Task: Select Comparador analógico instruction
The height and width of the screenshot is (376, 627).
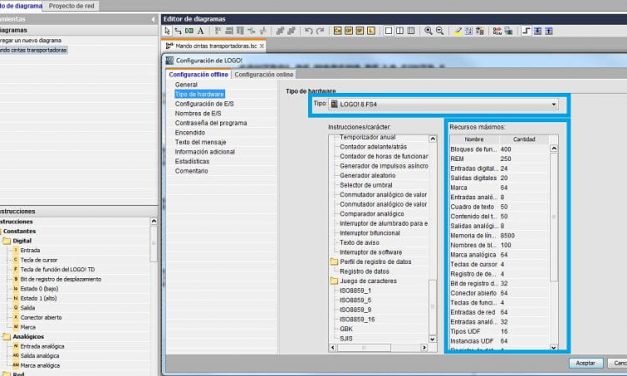Action: click(x=372, y=214)
